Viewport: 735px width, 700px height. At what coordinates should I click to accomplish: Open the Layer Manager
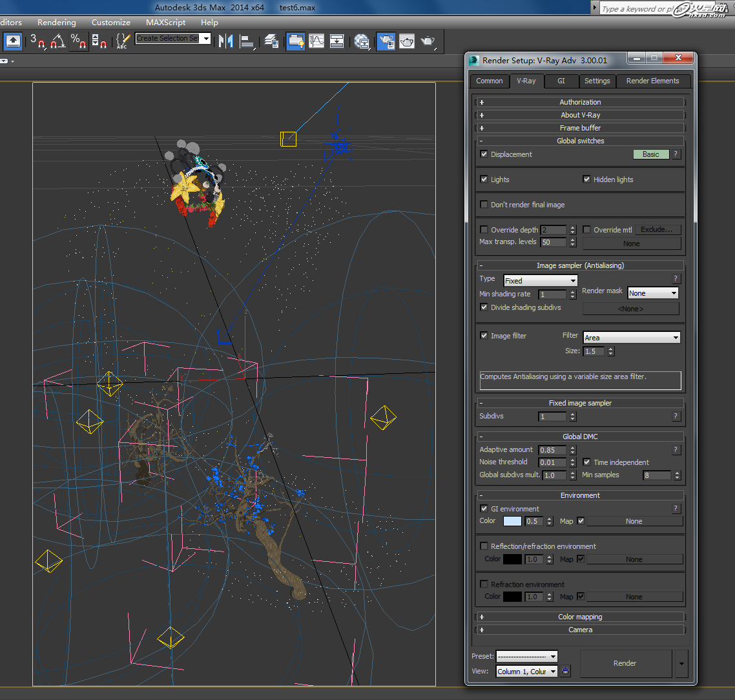click(x=271, y=41)
